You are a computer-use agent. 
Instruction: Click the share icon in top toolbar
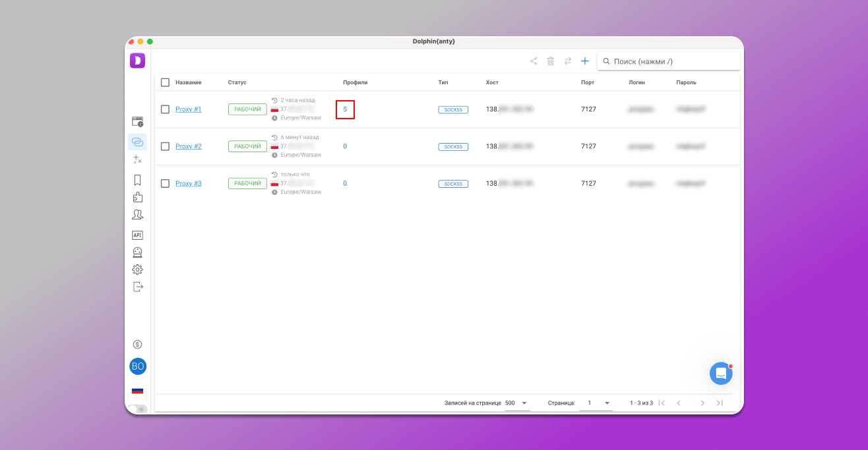534,61
